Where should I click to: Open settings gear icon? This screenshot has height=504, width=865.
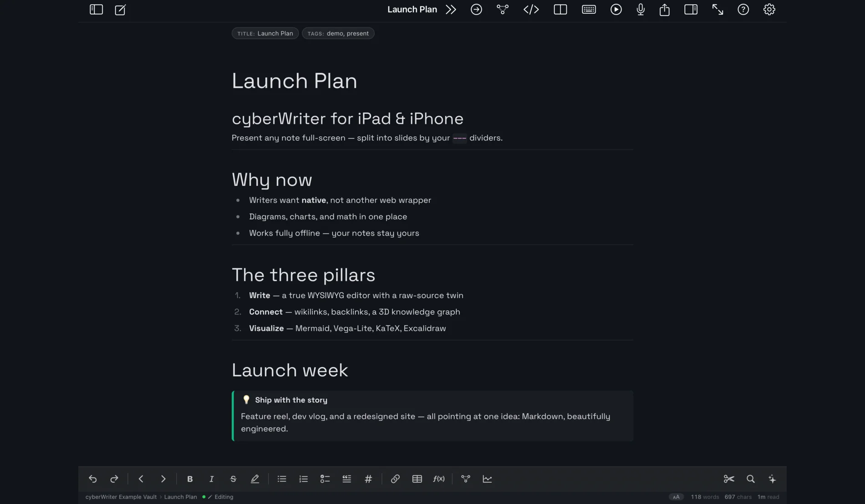(x=769, y=10)
